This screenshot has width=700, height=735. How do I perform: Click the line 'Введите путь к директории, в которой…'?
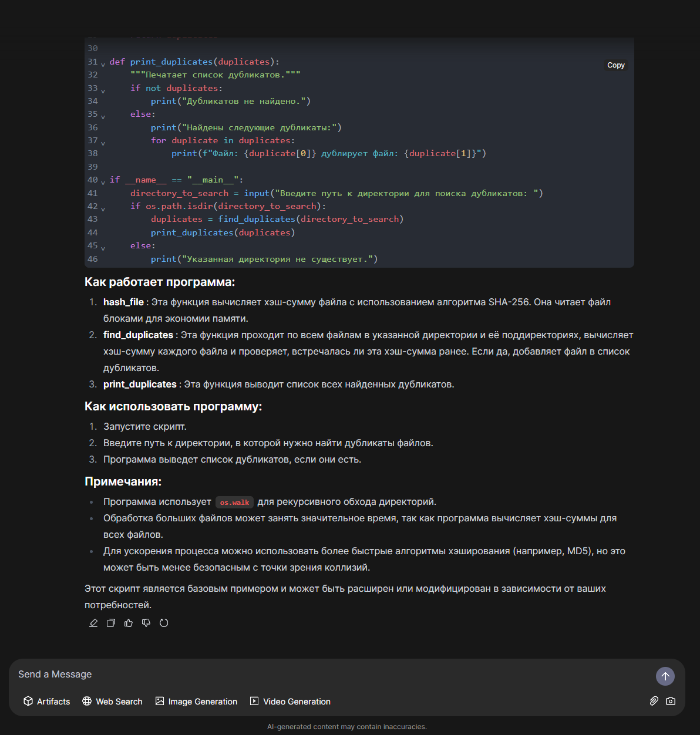[268, 443]
